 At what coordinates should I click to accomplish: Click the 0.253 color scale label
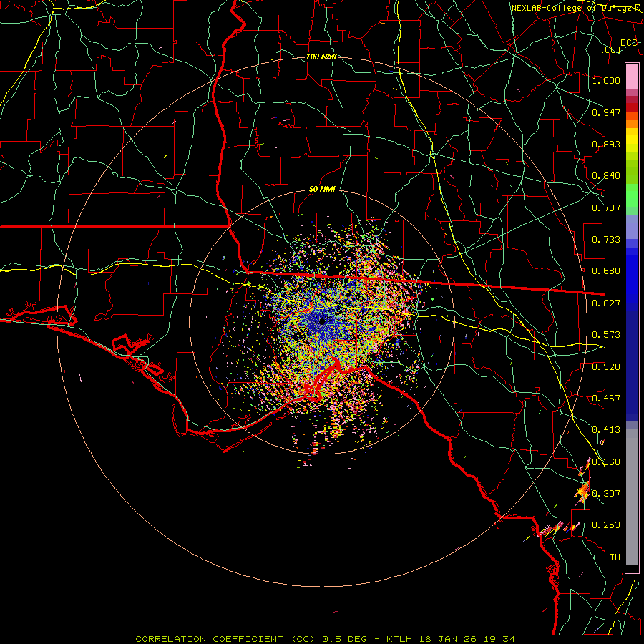point(606,525)
